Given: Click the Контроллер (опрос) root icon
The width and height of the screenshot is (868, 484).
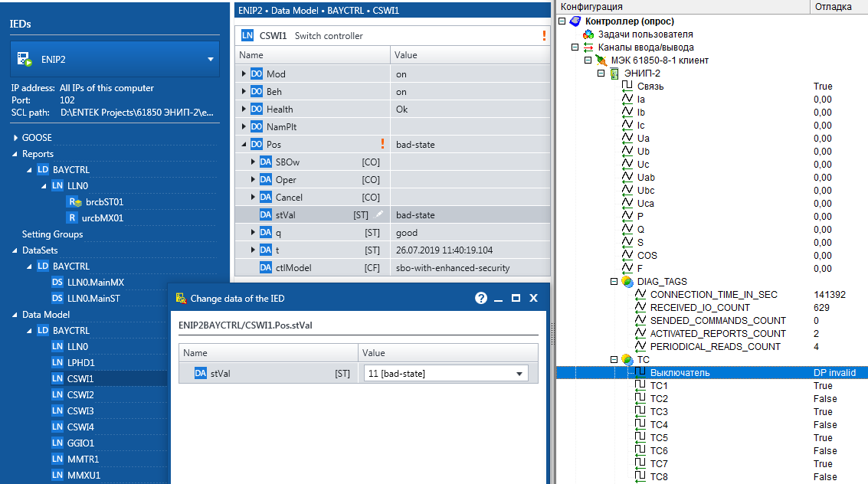Looking at the screenshot, I should (575, 21).
